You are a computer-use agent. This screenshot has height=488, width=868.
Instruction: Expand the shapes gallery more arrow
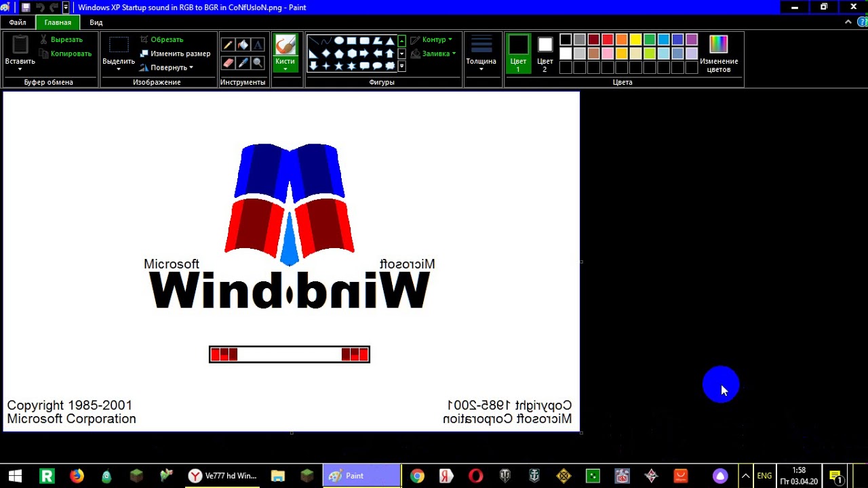(402, 66)
